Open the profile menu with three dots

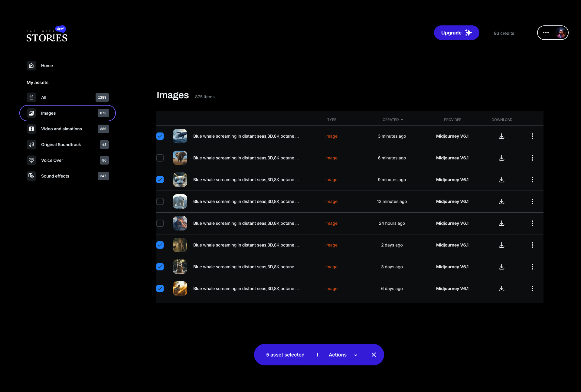(x=546, y=33)
